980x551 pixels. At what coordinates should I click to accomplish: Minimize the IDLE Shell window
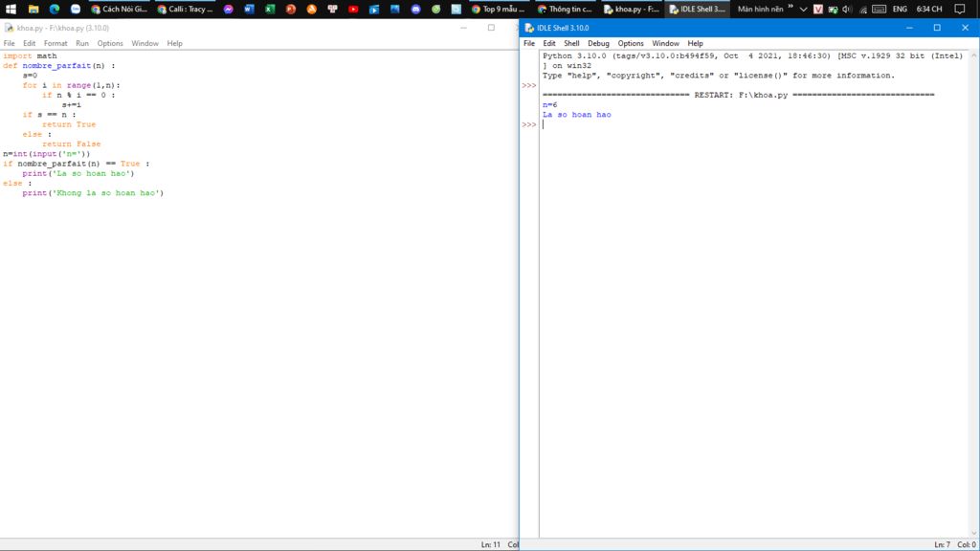point(909,28)
